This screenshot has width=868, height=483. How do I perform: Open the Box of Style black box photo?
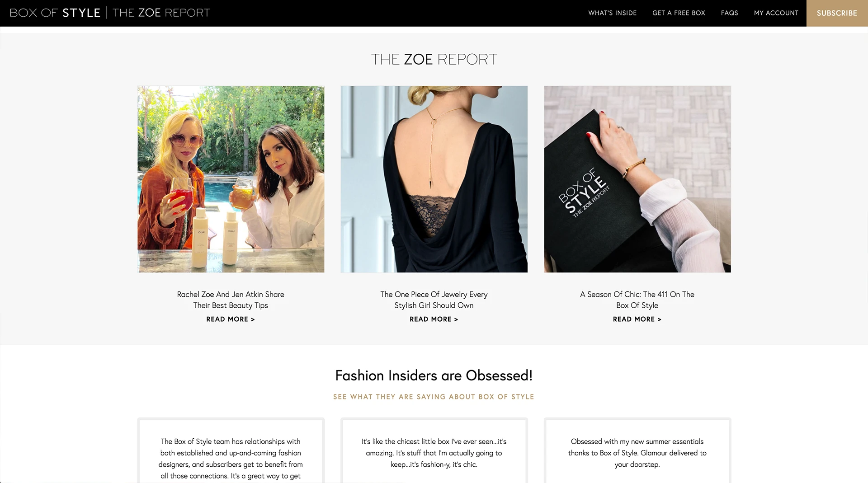(x=637, y=179)
